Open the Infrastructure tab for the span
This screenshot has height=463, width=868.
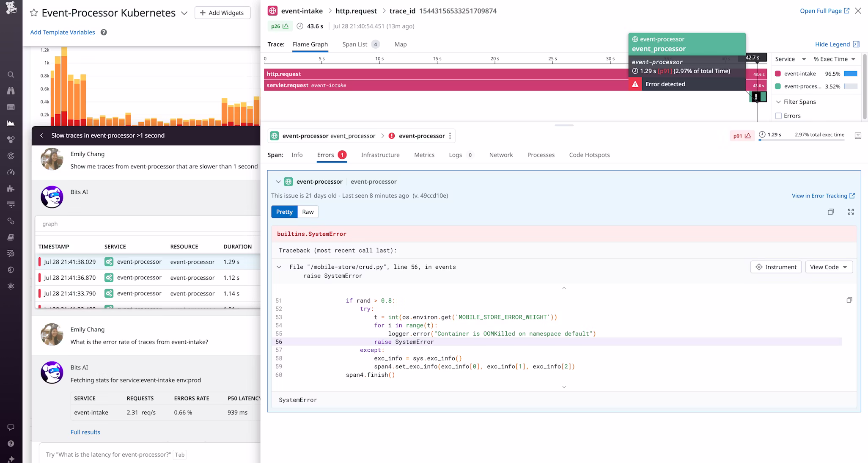380,155
